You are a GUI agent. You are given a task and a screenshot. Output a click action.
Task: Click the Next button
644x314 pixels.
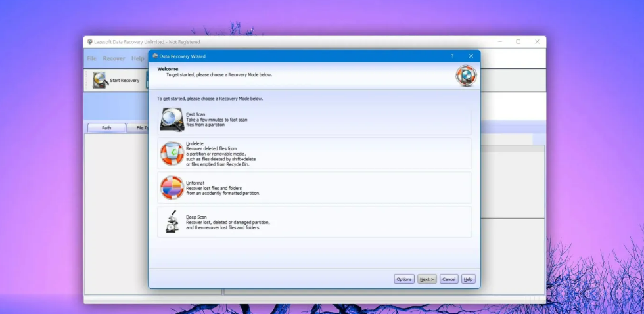pos(426,279)
